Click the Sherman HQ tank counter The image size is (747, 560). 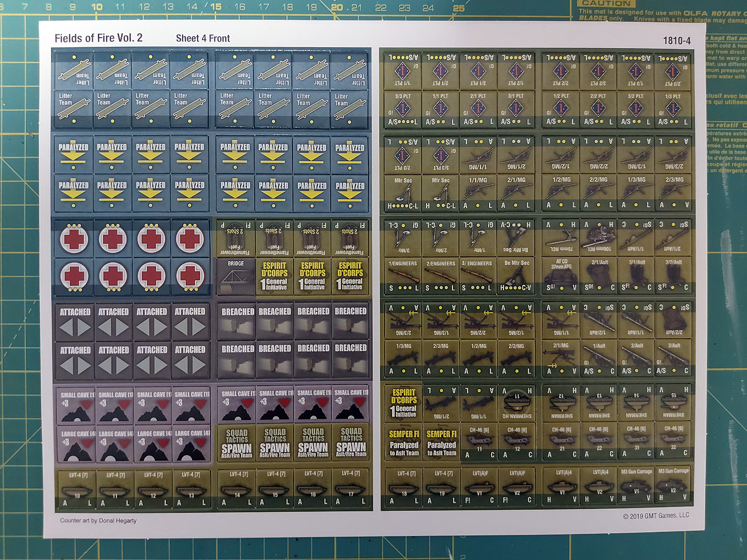(x=518, y=403)
